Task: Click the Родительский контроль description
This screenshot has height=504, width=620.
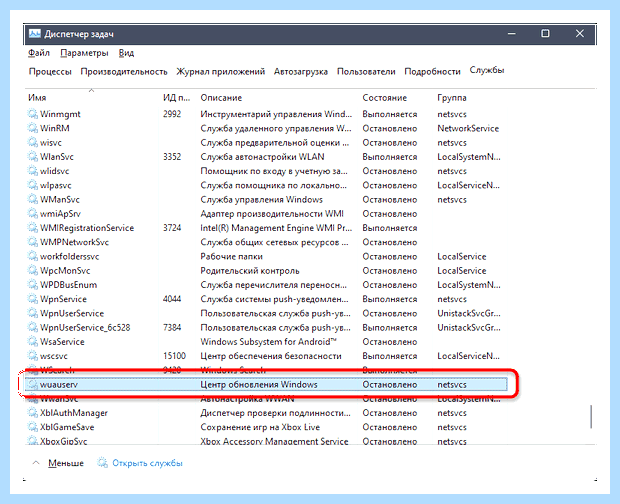Action: click(250, 271)
